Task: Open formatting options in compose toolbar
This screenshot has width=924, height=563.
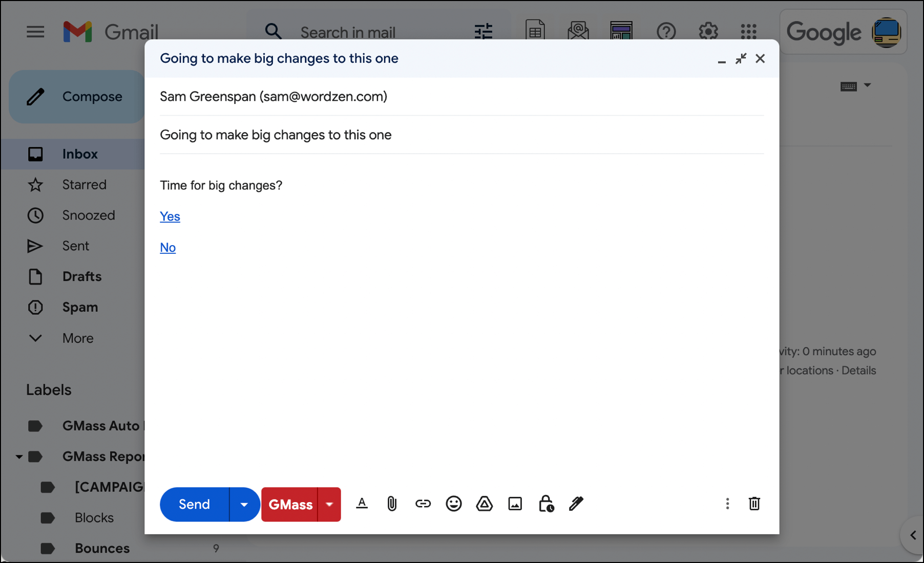Action: pyautogui.click(x=362, y=504)
